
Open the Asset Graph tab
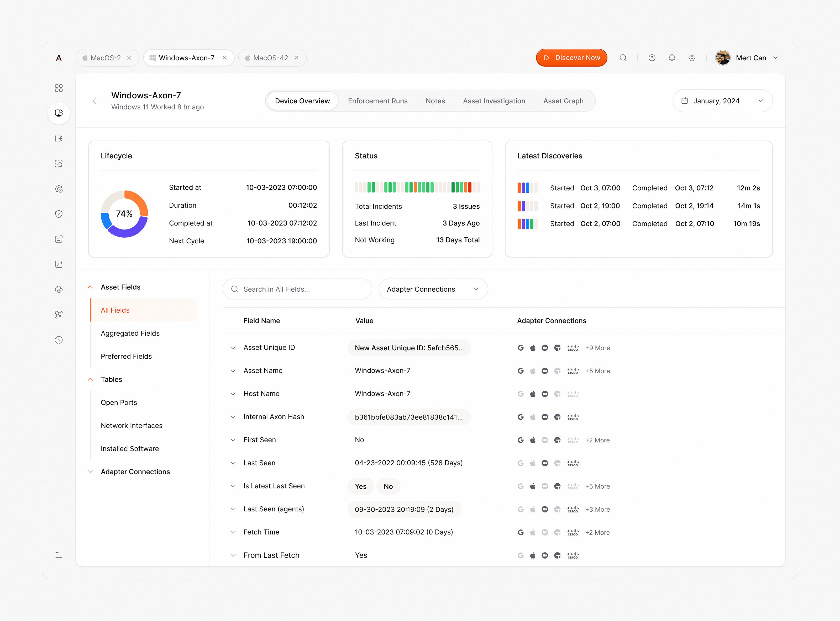563,101
